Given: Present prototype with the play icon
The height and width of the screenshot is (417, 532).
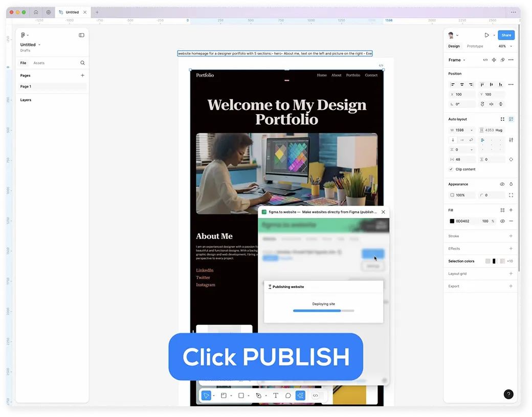Looking at the screenshot, I should coord(486,35).
